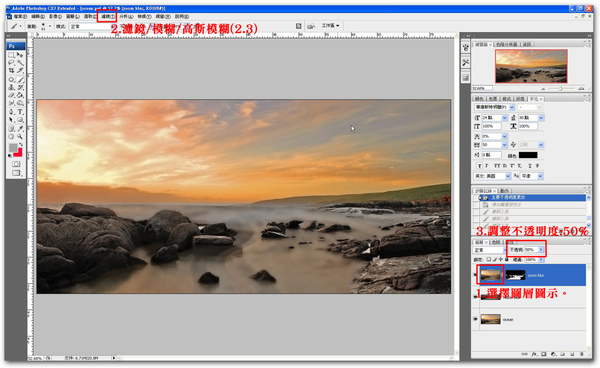
Task: Expand the layer blend mode dropdown
Action: [x=490, y=250]
